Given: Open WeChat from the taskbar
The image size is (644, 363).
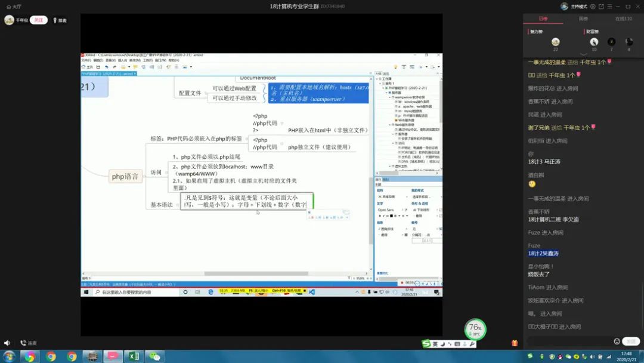Looking at the screenshot, I should click(155, 356).
